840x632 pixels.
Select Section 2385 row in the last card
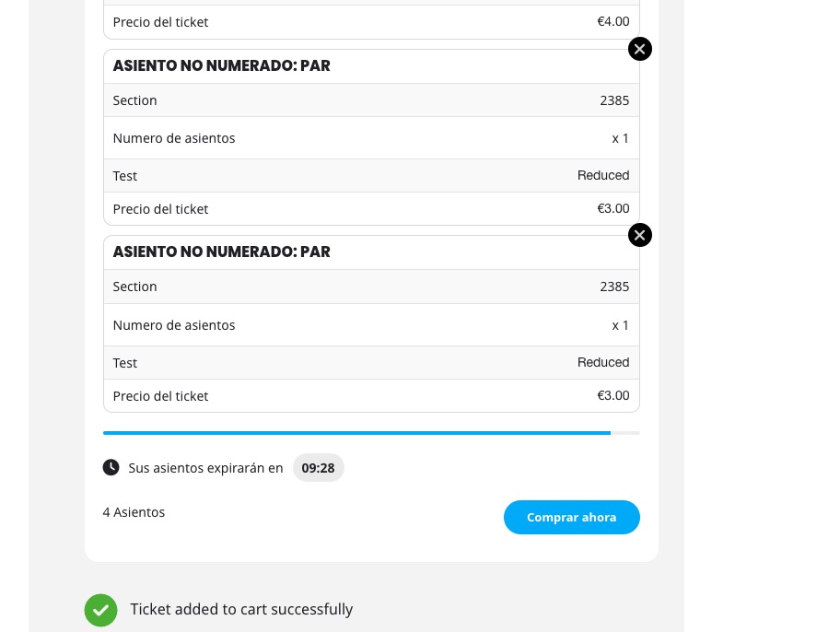coord(371,287)
